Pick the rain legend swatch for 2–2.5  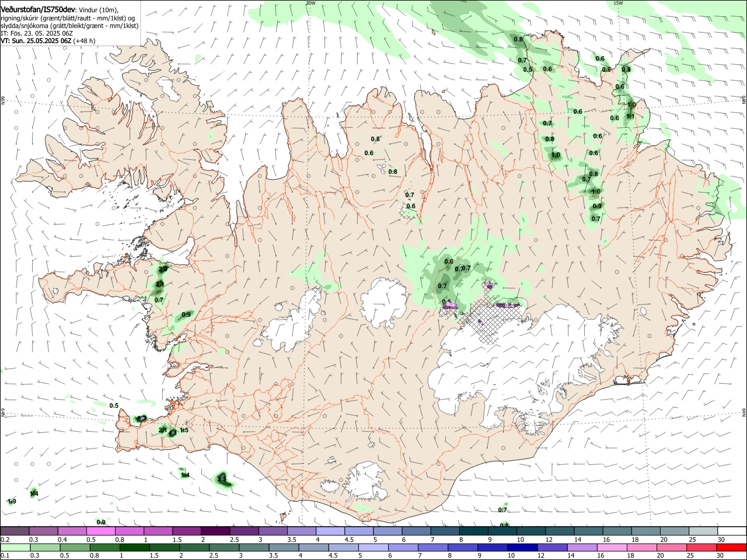click(x=194, y=548)
